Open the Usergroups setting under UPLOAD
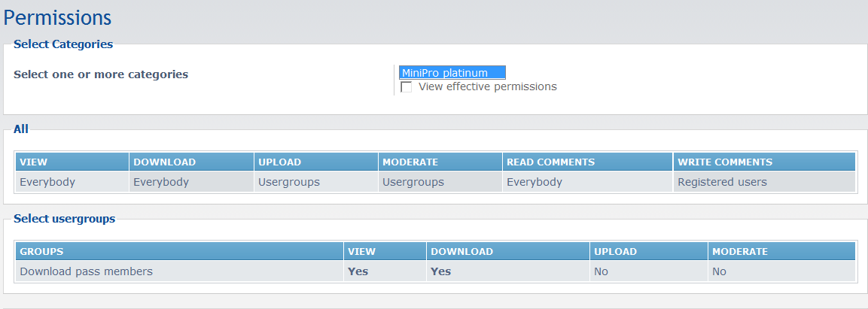The width and height of the screenshot is (868, 309). point(288,182)
